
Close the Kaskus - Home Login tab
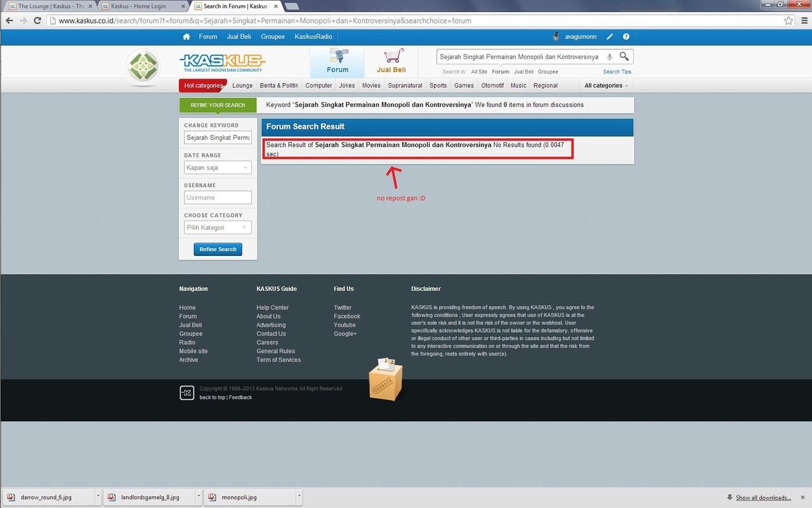183,6
